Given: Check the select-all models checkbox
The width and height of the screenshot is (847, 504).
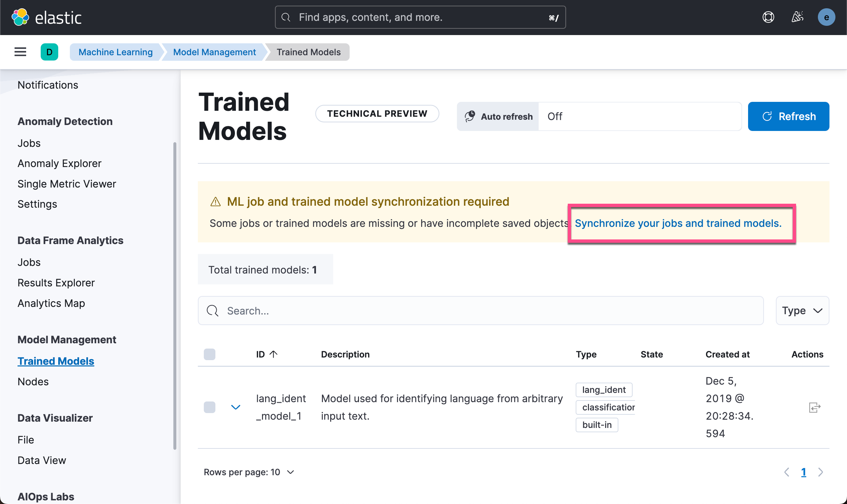Looking at the screenshot, I should coord(209,354).
